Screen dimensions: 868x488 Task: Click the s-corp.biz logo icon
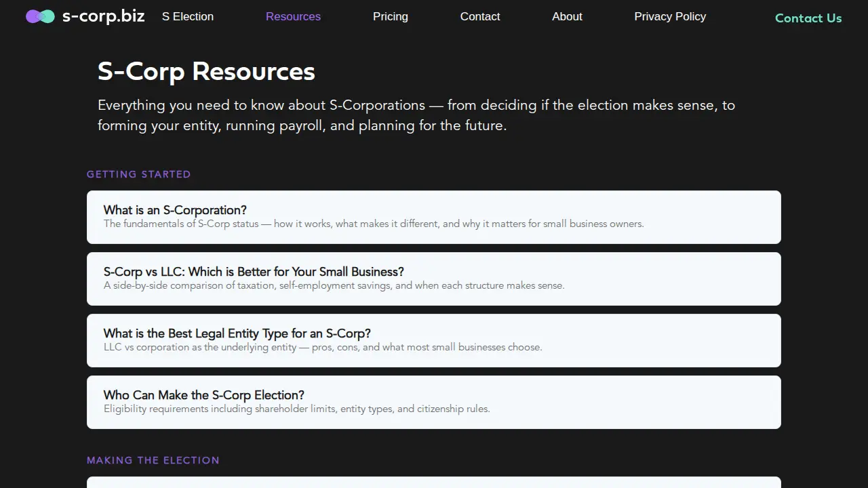pos(40,16)
